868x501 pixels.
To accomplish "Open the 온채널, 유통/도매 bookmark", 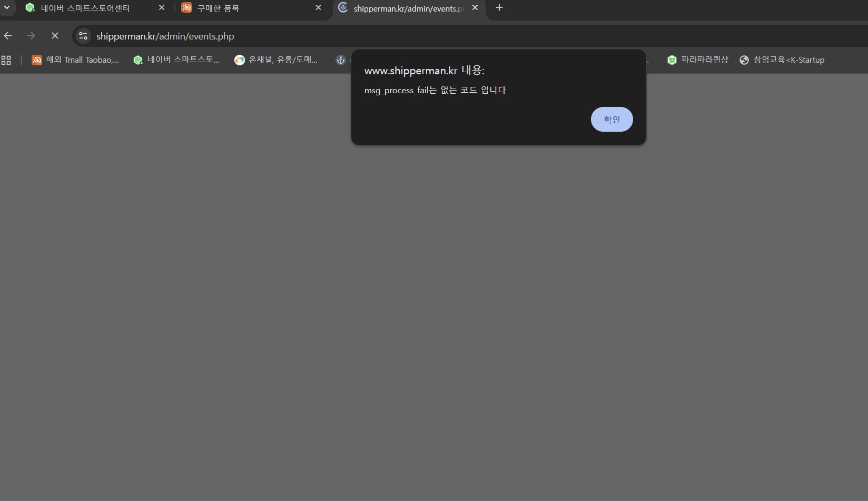I will coord(276,60).
